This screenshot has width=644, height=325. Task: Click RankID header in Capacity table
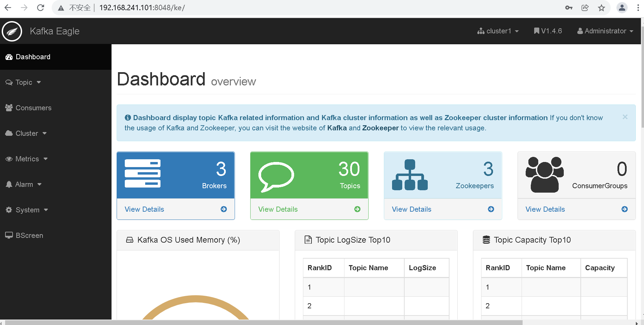502,268
